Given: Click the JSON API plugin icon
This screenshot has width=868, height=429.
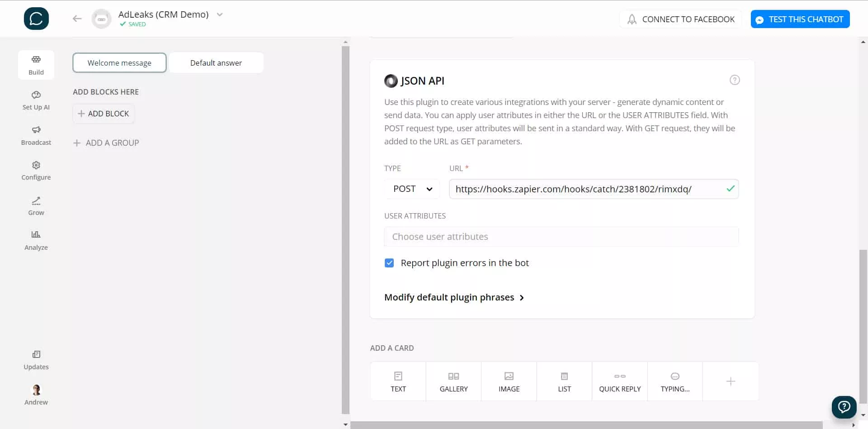Looking at the screenshot, I should (x=391, y=81).
